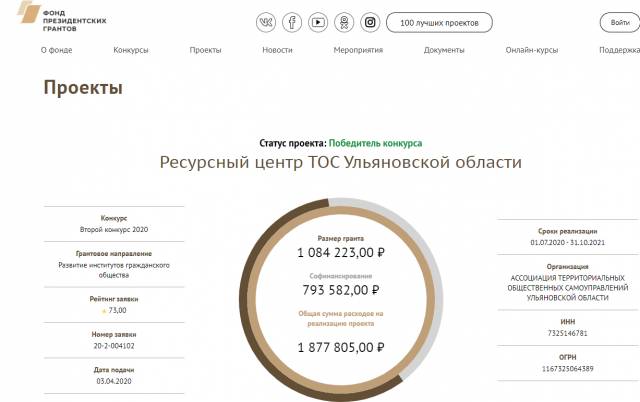
Task: Open the «Онлайн-курсы» menu item
Action: [x=531, y=50]
